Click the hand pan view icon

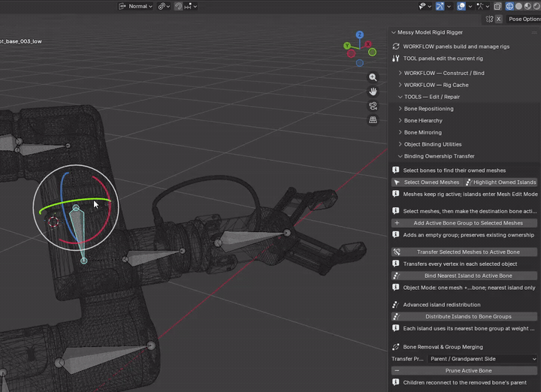373,92
